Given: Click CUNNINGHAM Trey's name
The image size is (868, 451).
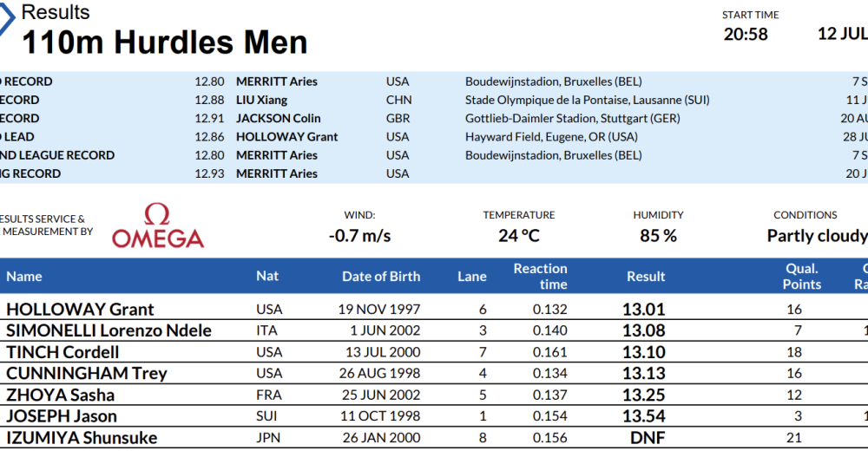Looking at the screenshot, I should pos(87,374).
